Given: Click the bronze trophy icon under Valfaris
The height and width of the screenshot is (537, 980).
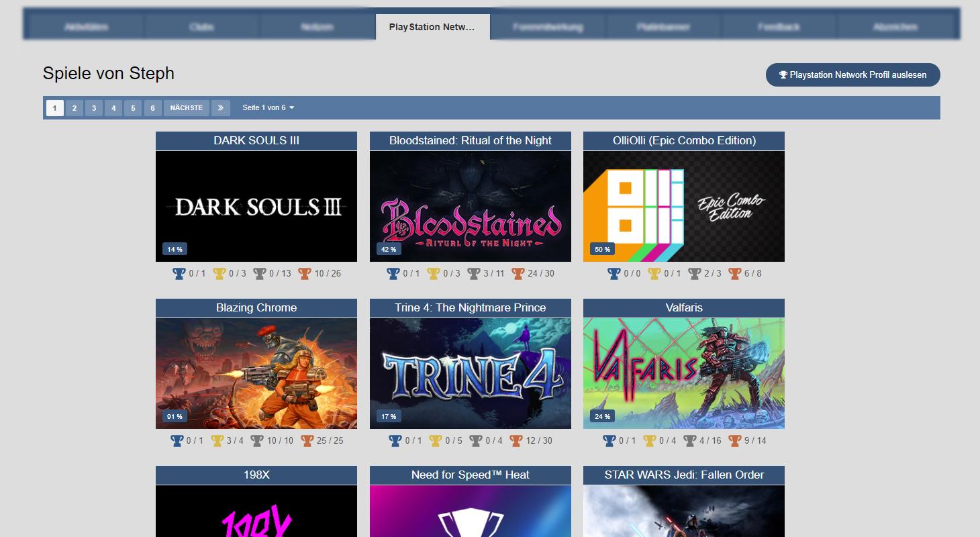Looking at the screenshot, I should pos(734,440).
